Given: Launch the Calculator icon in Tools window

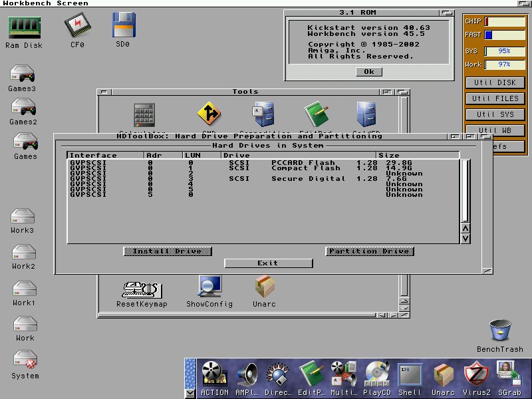Looking at the screenshot, I should pyautogui.click(x=144, y=115).
